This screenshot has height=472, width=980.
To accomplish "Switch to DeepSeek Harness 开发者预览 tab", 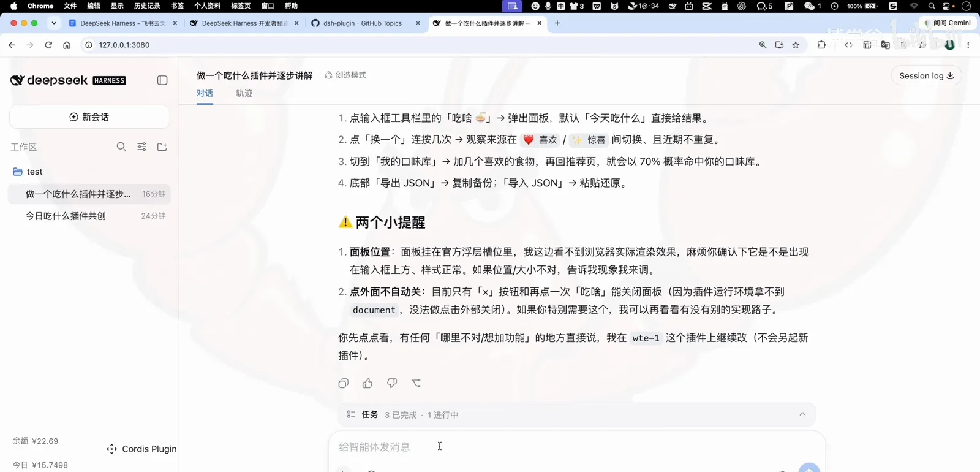I will 243,23.
